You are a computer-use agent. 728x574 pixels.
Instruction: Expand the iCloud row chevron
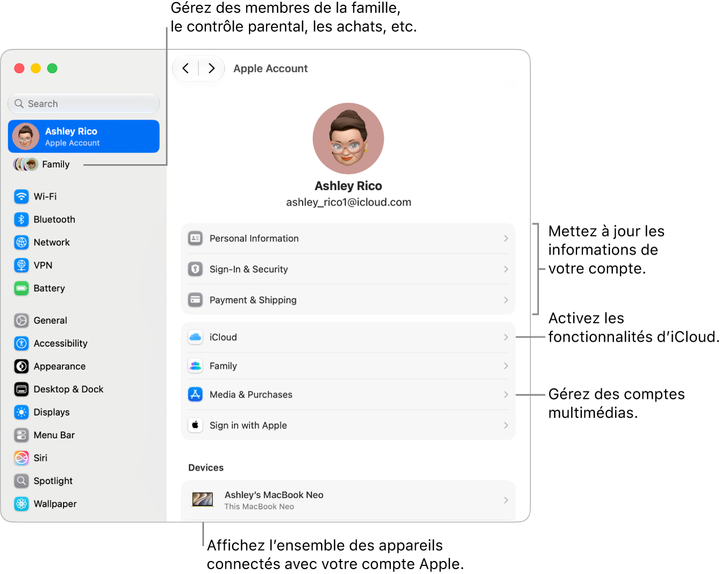tap(506, 337)
